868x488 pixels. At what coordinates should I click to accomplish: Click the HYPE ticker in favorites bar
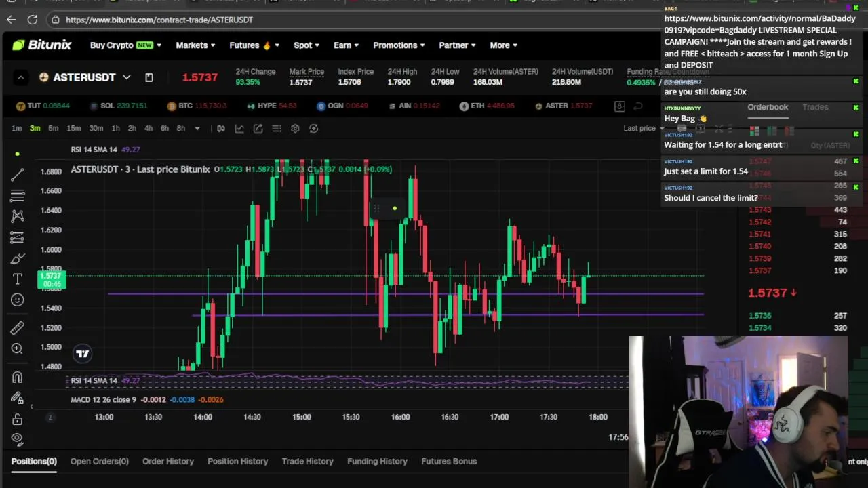tap(272, 106)
